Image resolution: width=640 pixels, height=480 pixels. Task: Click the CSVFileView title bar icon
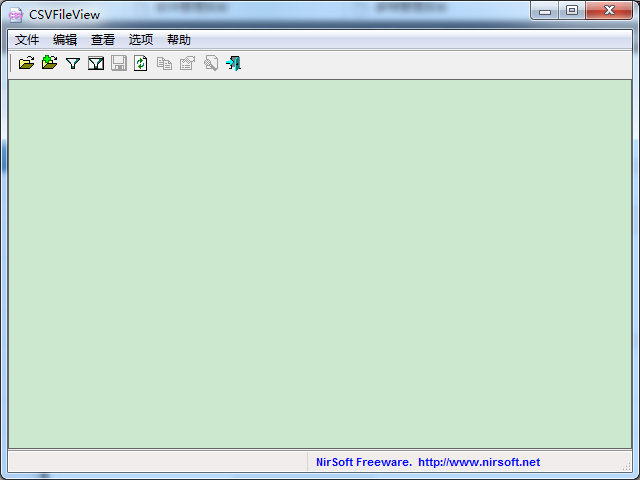tap(16, 15)
